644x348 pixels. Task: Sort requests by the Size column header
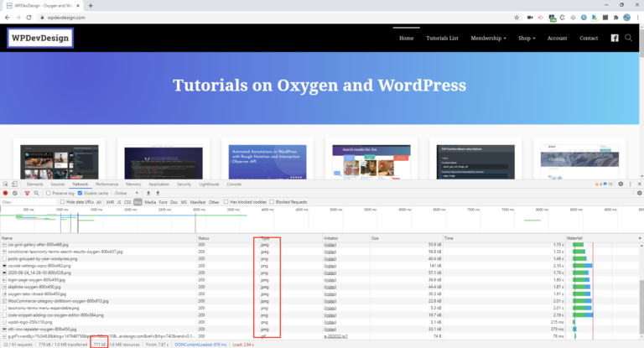pyautogui.click(x=406, y=238)
